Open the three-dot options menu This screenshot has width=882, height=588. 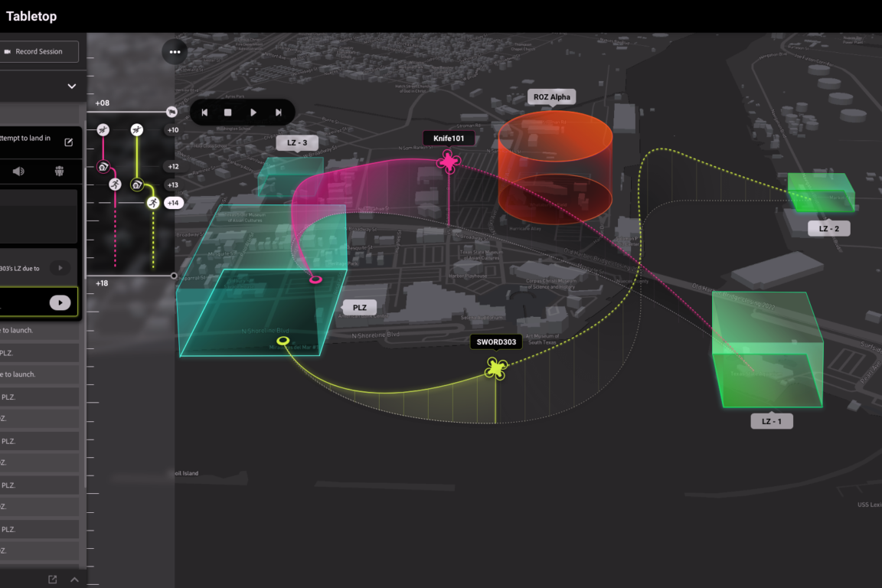click(175, 52)
